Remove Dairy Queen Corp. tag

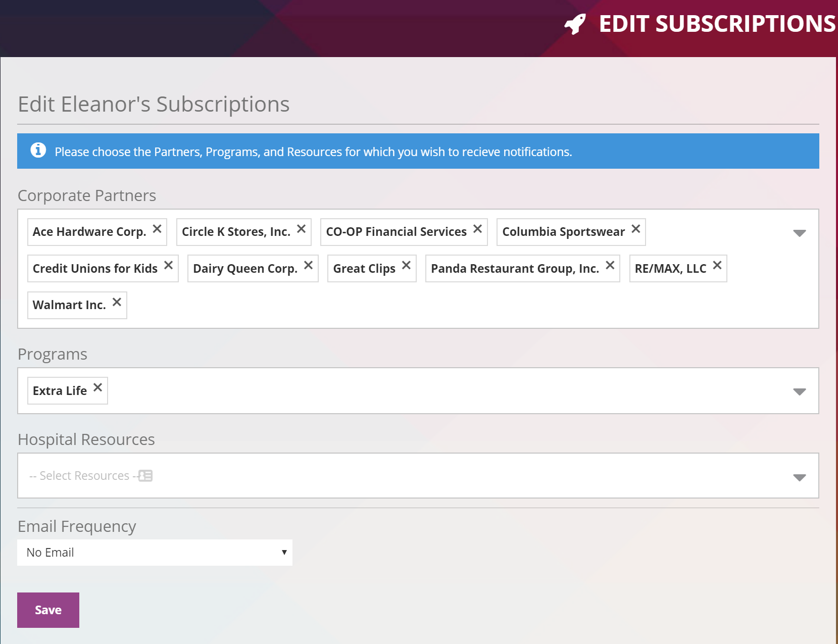(x=308, y=265)
